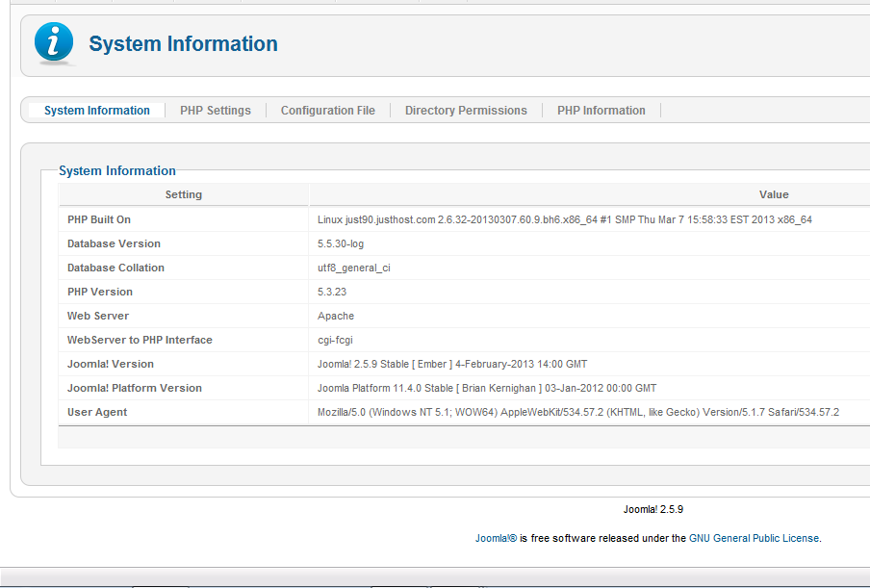Click the PHP Version value 5.3.23

[333, 292]
